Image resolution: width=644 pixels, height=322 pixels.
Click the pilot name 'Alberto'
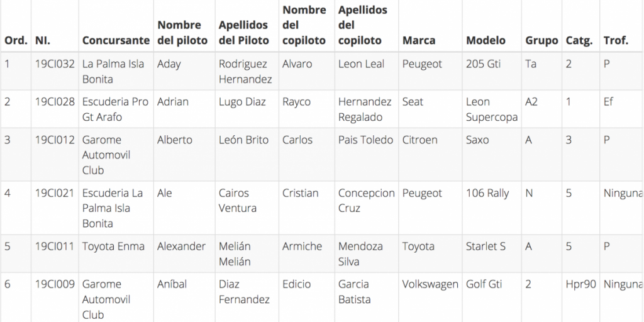click(175, 140)
